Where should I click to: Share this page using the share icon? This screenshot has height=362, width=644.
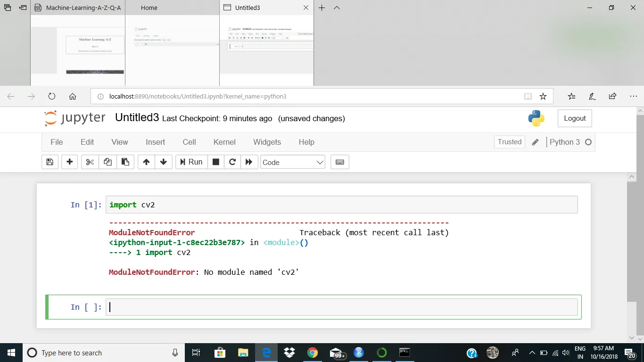(x=612, y=96)
